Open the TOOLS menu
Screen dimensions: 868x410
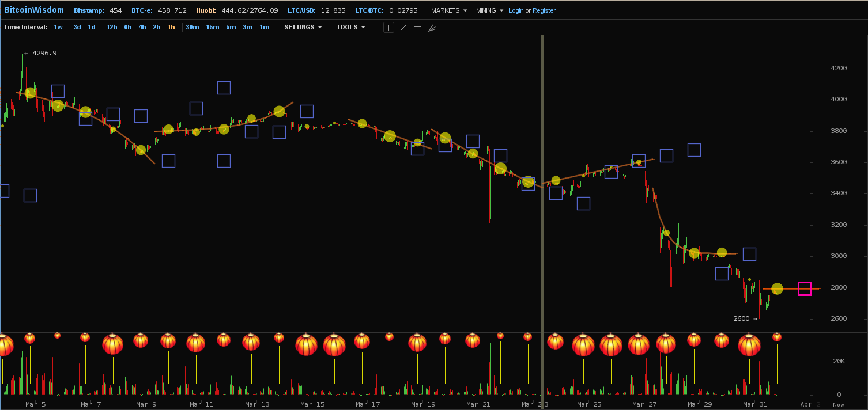click(350, 27)
